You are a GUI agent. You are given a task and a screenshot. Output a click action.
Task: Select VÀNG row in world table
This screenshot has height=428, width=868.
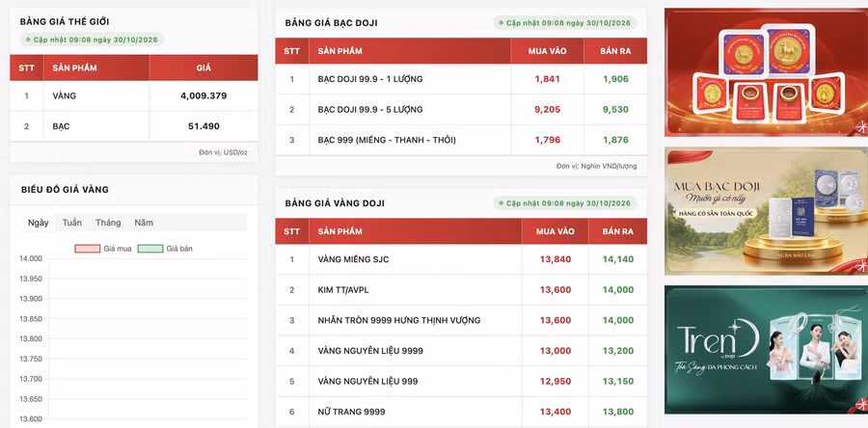coord(134,95)
